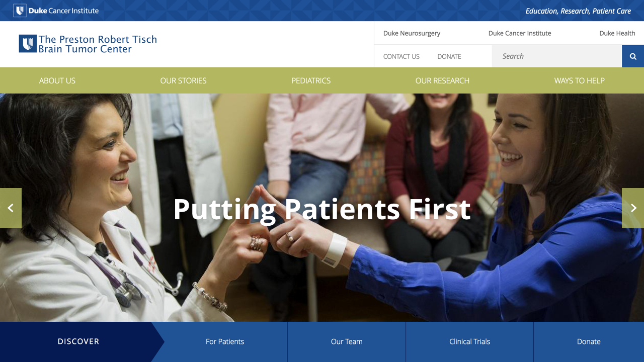Image resolution: width=644 pixels, height=362 pixels.
Task: Click the Preston Robert Tisch Brain Tumor Center logo
Action: click(88, 44)
